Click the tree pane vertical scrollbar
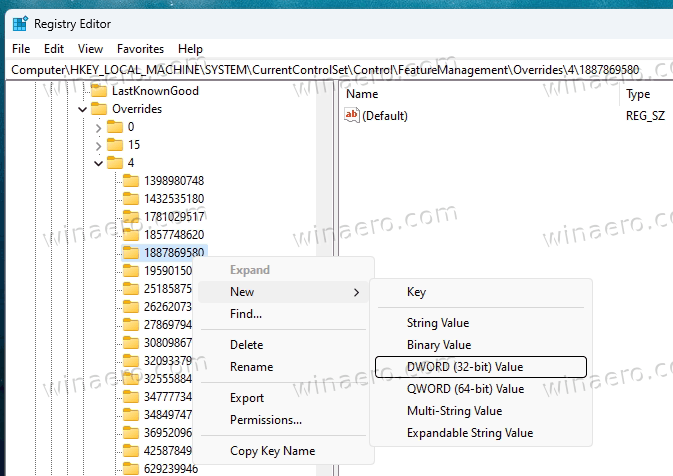 [x=324, y=167]
